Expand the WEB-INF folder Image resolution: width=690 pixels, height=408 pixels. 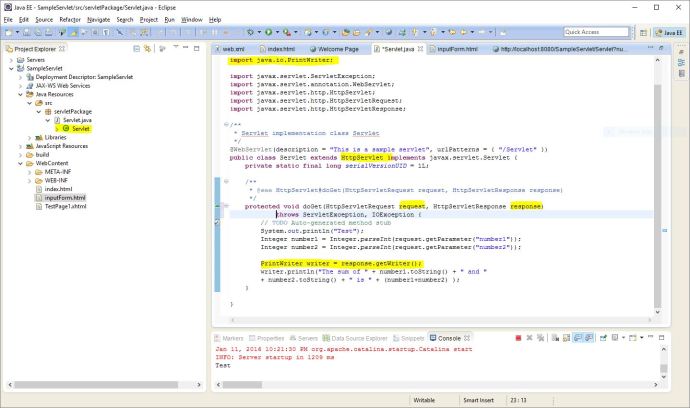[x=29, y=180]
